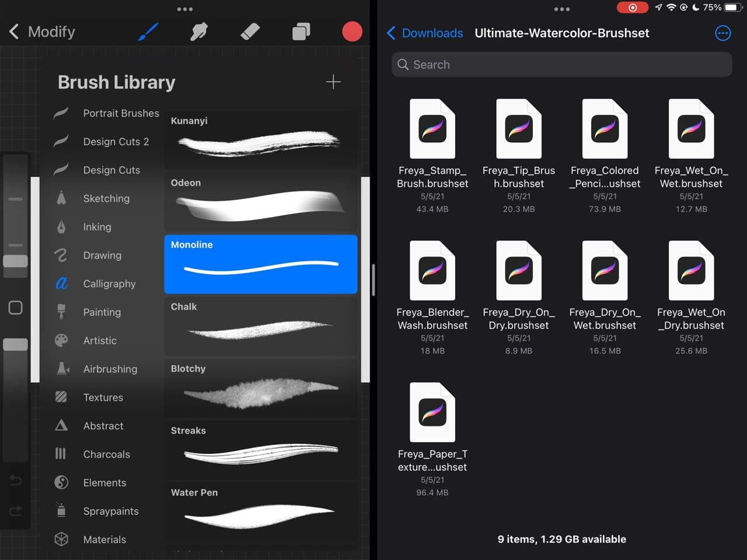
Task: Open the Charcoals brush category
Action: (107, 454)
